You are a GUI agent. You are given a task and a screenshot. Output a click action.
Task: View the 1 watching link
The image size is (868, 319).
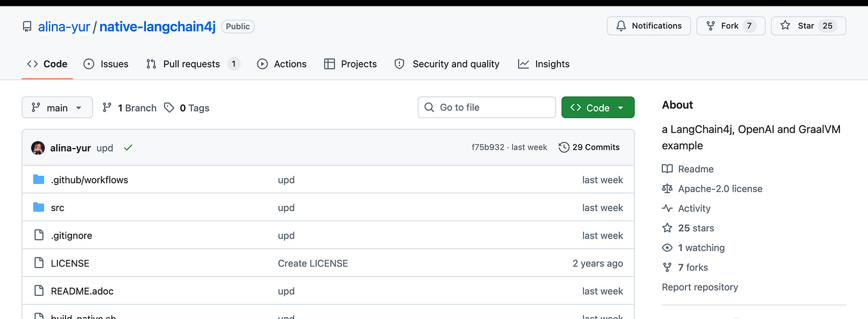coord(693,248)
